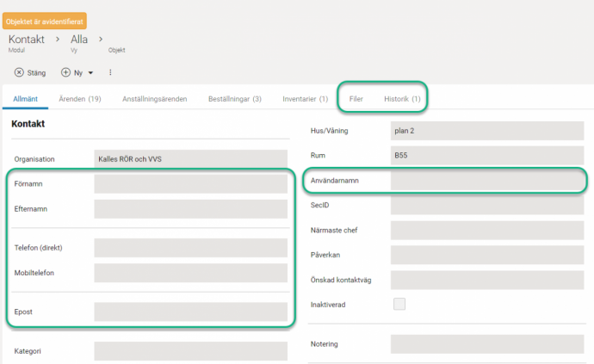Go to the Inventarier (1) tab
Viewport: 594px width, 364px height.
click(x=305, y=99)
